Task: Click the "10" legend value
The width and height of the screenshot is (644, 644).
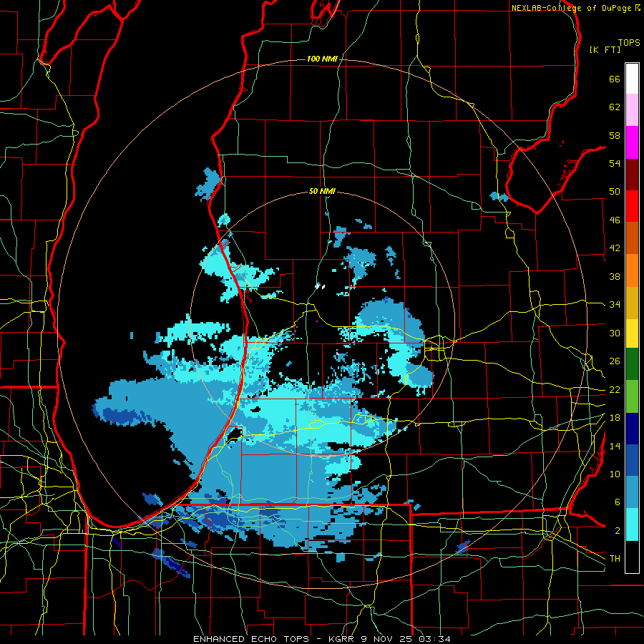Action: [615, 474]
